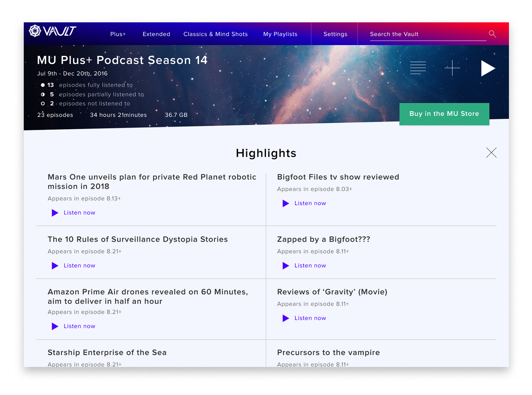Click Appears in episode 8.13+ text
The width and height of the screenshot is (532, 395).
(x=84, y=199)
